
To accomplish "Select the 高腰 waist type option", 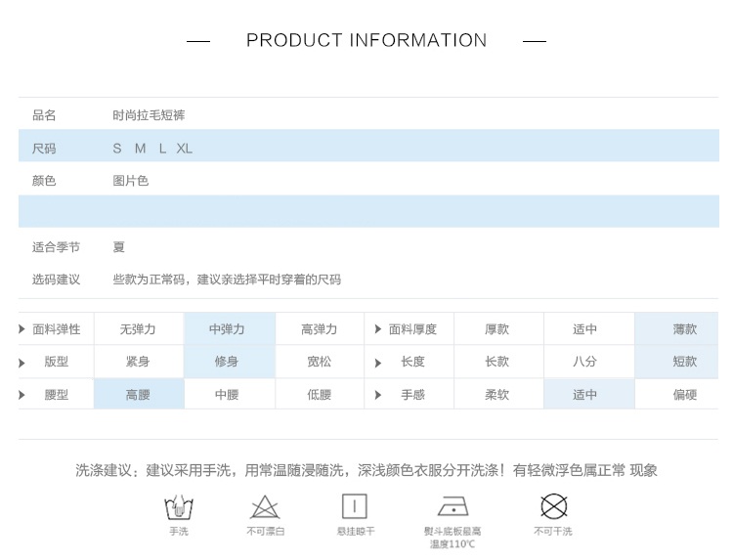I will [x=139, y=395].
